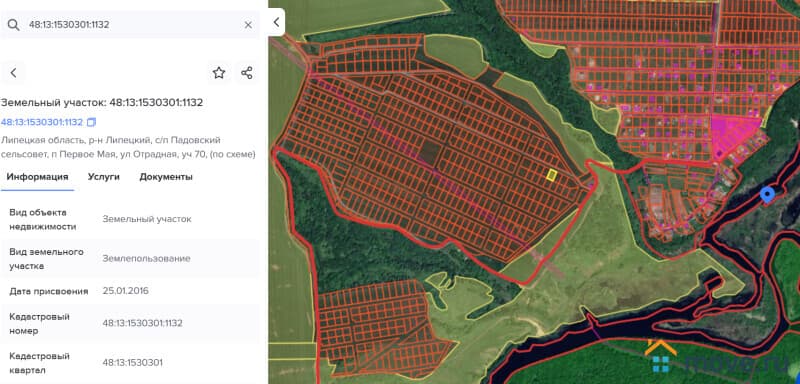Add parcel to favorites with star icon
This screenshot has width=800, height=384.
coord(219,73)
